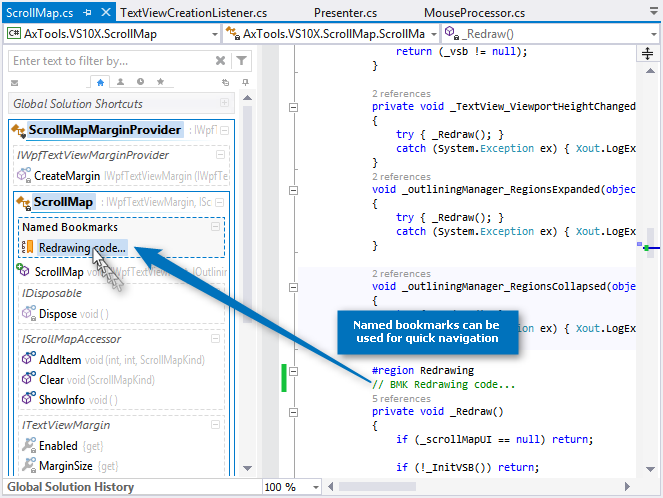Switch to Presenter.cs tab
Viewport: 663px width, 498px height.
[345, 13]
